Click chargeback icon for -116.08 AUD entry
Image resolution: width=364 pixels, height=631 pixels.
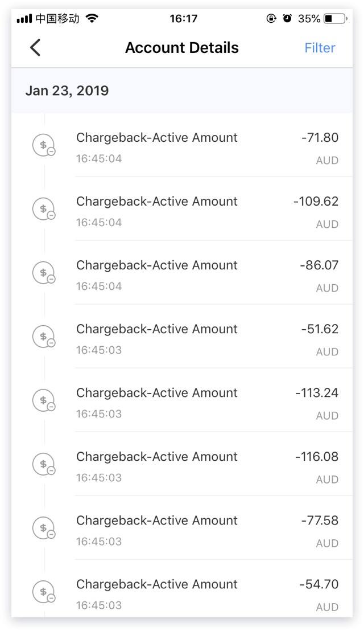click(x=43, y=465)
